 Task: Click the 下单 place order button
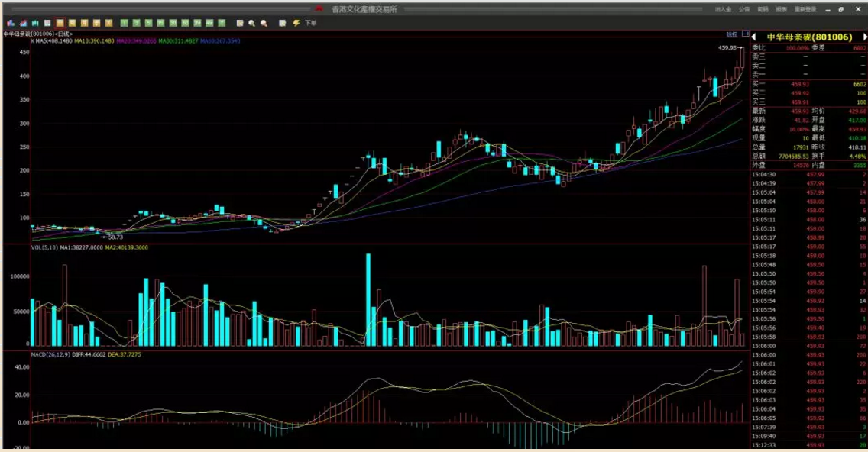click(310, 23)
